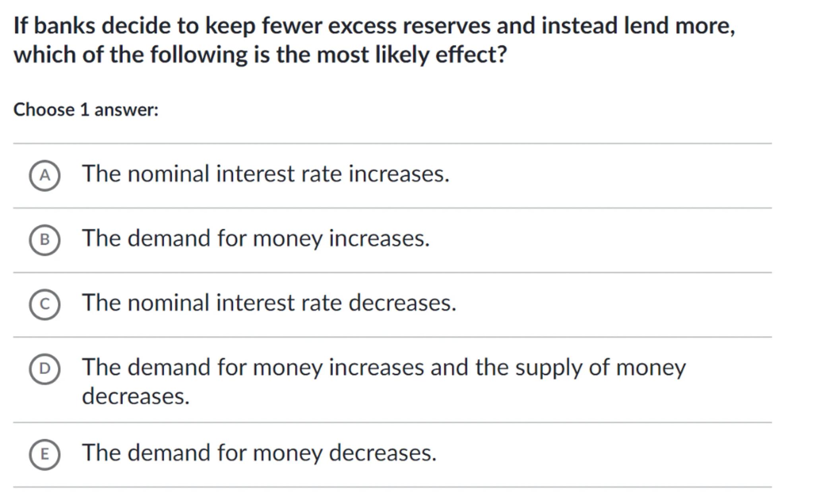814x504 pixels.
Task: Select radio button A circle
Action: coord(45,175)
